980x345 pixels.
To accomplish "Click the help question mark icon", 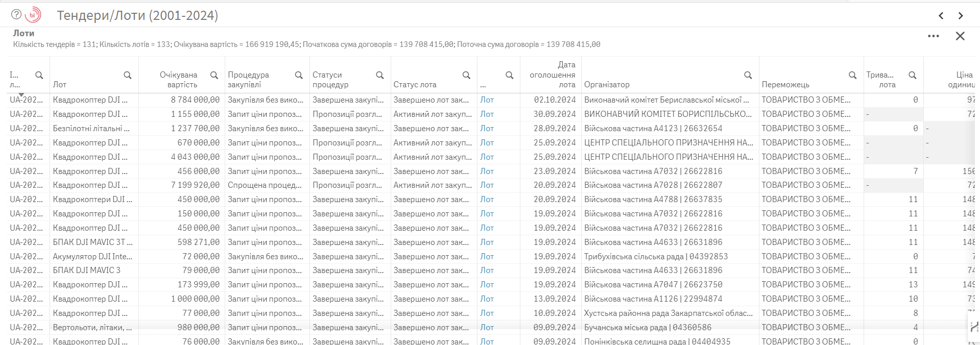I will tap(16, 15).
